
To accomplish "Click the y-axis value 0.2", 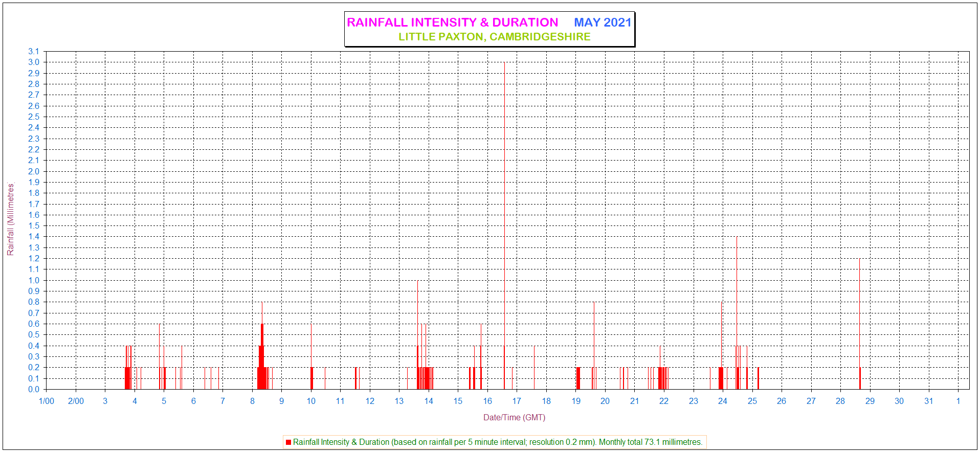I will pos(34,368).
